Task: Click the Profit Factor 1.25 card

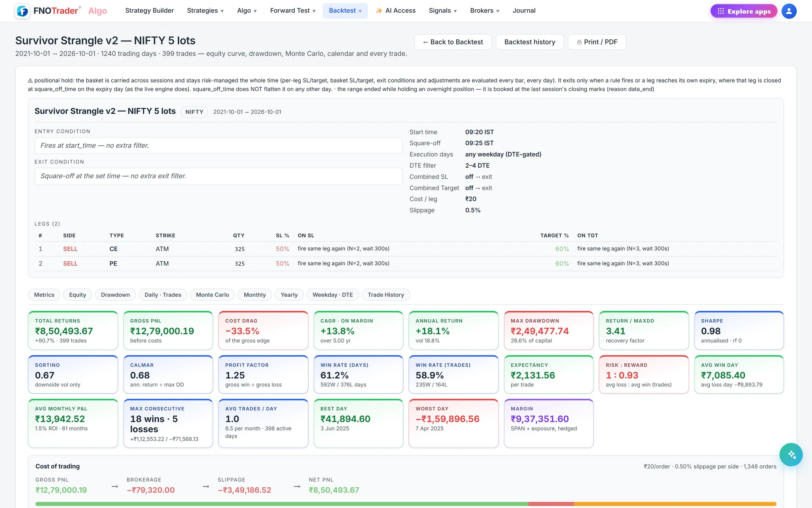Action: pos(263,375)
